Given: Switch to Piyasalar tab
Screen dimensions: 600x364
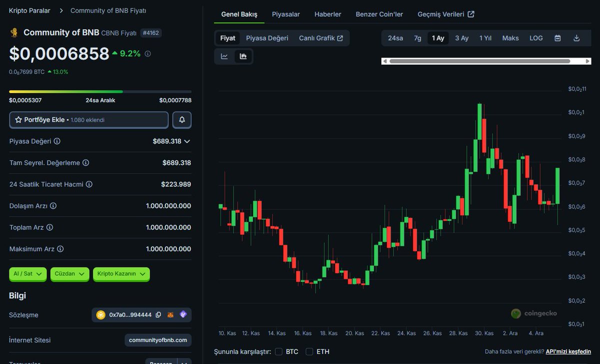Looking at the screenshot, I should click(x=286, y=14).
